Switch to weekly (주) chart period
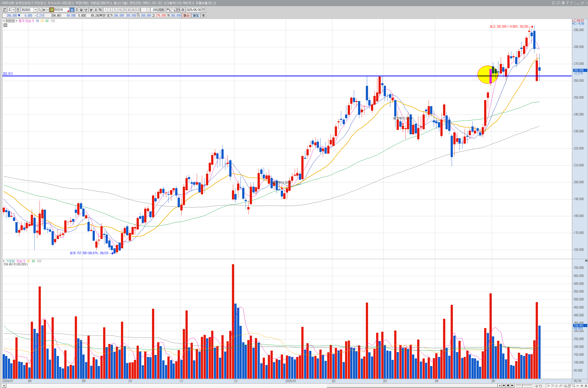The height and width of the screenshot is (388, 588). (77, 10)
